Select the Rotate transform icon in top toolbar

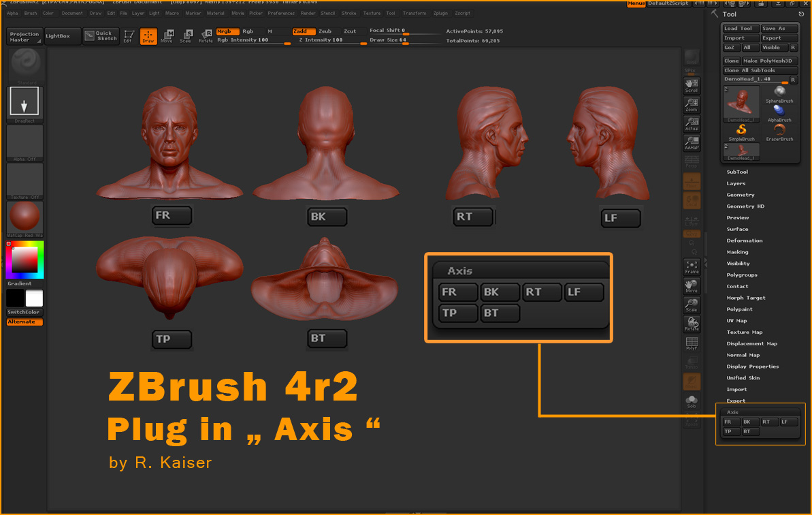coord(206,36)
